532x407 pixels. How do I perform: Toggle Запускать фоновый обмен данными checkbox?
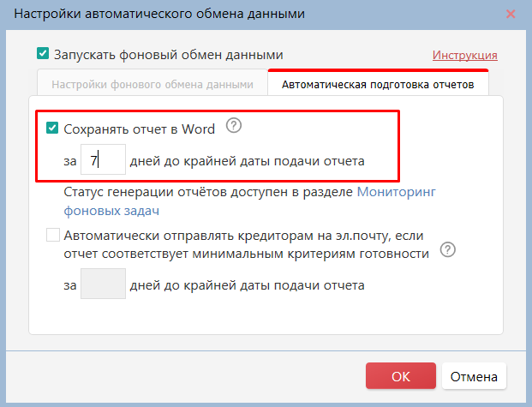pos(43,54)
